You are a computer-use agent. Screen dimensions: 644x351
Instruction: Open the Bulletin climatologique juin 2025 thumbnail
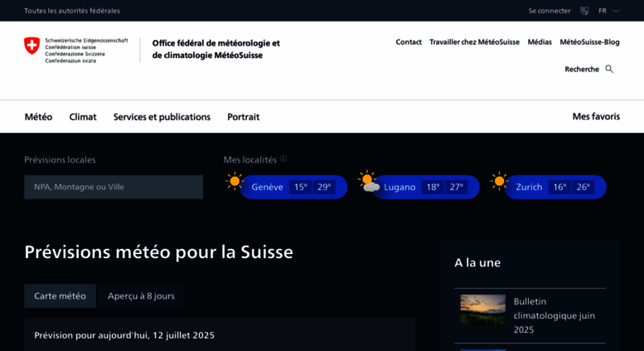[482, 310]
